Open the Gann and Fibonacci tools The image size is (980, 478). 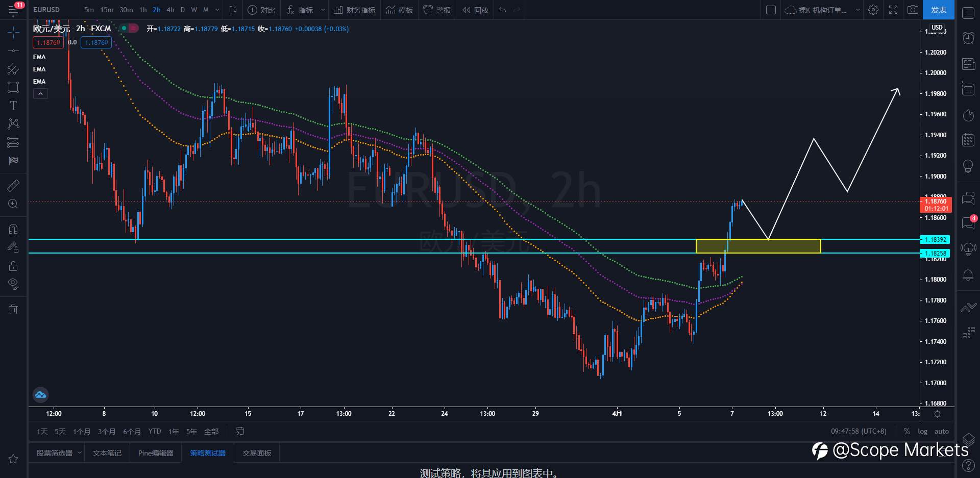pyautogui.click(x=13, y=69)
